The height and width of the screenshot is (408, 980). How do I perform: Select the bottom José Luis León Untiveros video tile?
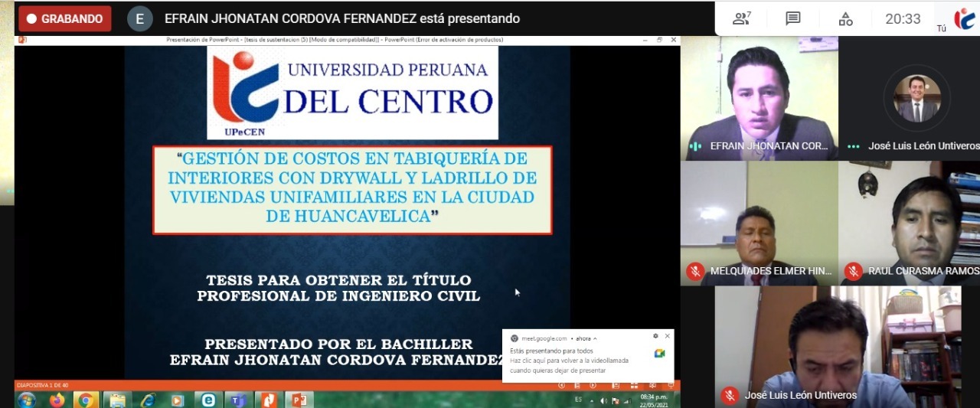tap(838, 347)
